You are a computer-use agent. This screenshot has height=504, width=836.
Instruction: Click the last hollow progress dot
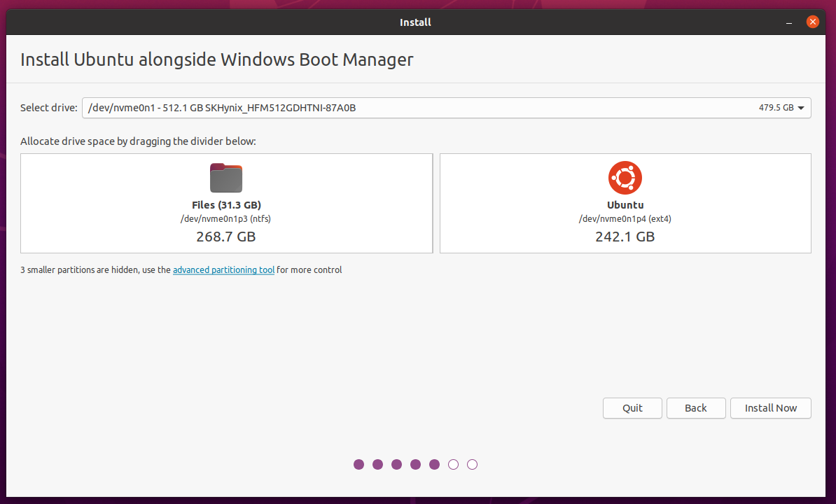(x=472, y=464)
